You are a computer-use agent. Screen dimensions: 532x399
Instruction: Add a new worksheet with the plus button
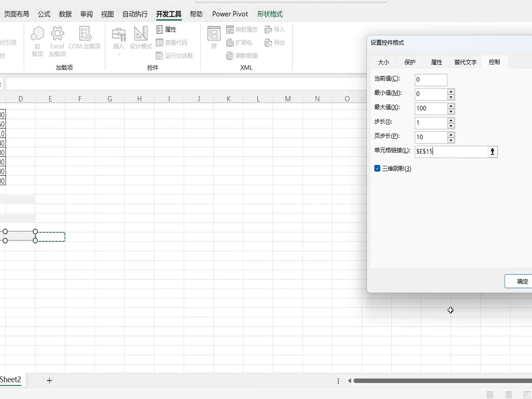point(49,381)
